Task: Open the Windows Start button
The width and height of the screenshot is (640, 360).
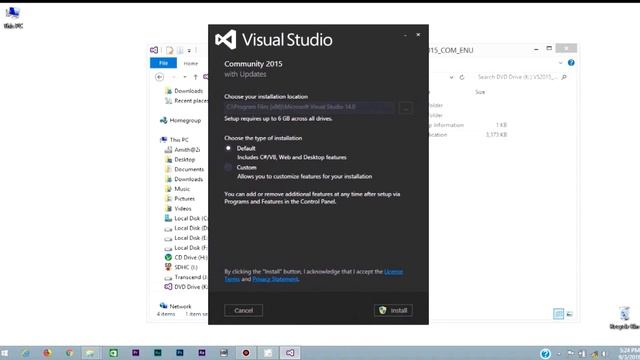Action: (4, 353)
